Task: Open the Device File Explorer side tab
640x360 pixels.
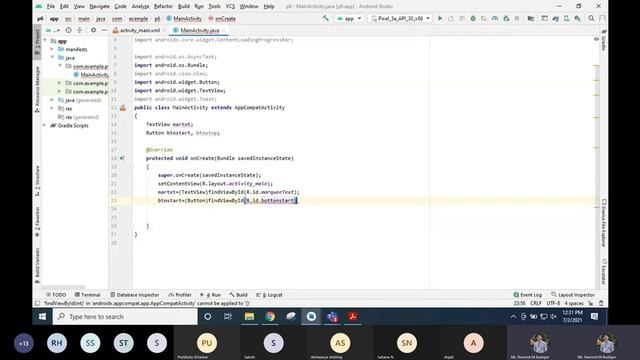Action: pyautogui.click(x=604, y=223)
